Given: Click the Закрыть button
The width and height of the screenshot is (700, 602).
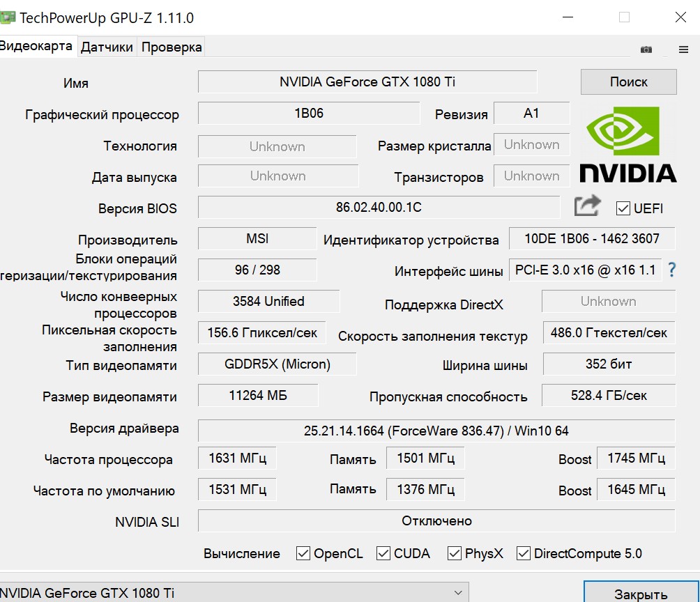Looking at the screenshot, I should pyautogui.click(x=641, y=594).
